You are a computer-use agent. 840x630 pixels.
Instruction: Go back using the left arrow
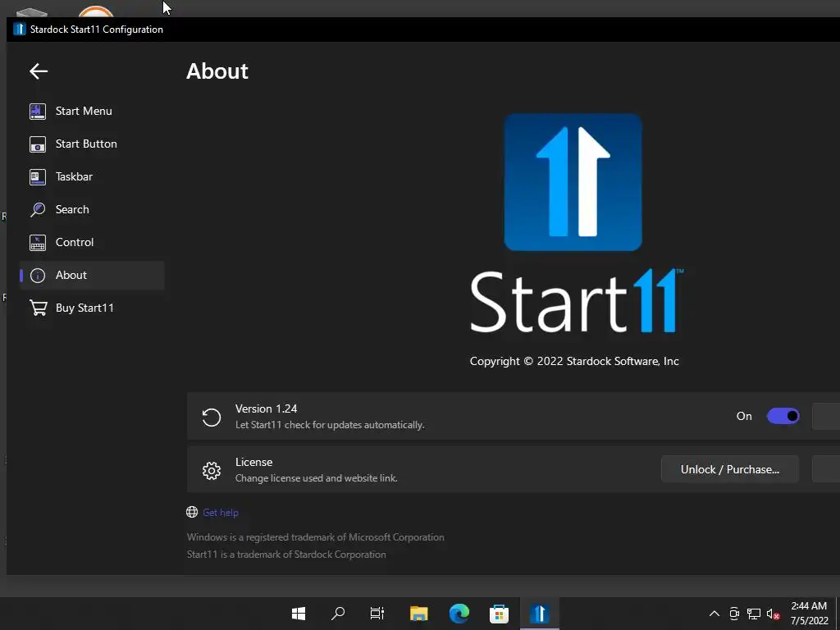click(x=39, y=71)
